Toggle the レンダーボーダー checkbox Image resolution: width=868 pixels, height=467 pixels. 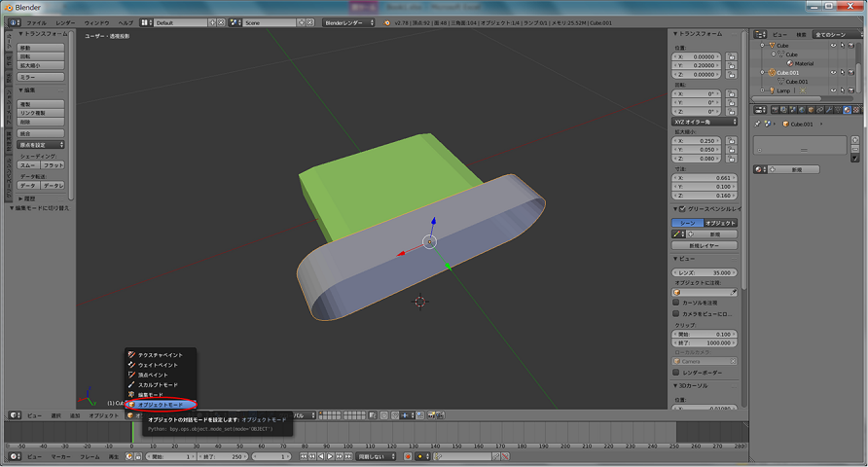tap(677, 372)
